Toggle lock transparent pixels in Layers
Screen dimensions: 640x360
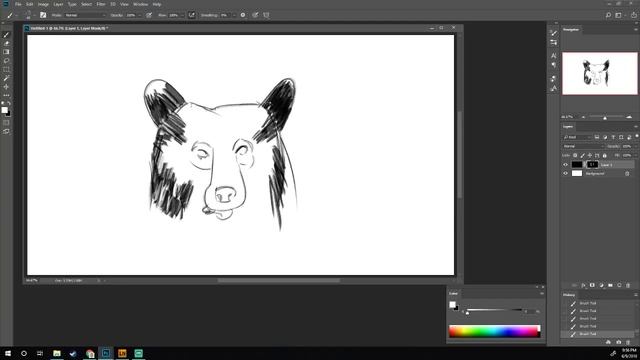(x=575, y=156)
